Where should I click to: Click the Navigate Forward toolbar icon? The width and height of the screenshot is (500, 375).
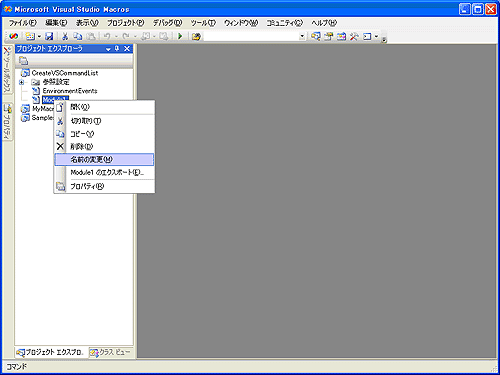pyautogui.click(x=163, y=36)
